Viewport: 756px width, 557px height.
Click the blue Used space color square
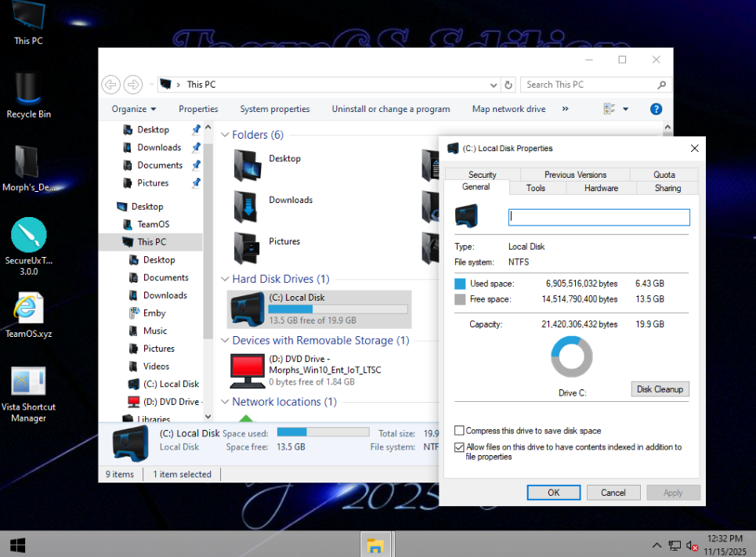pyautogui.click(x=460, y=284)
